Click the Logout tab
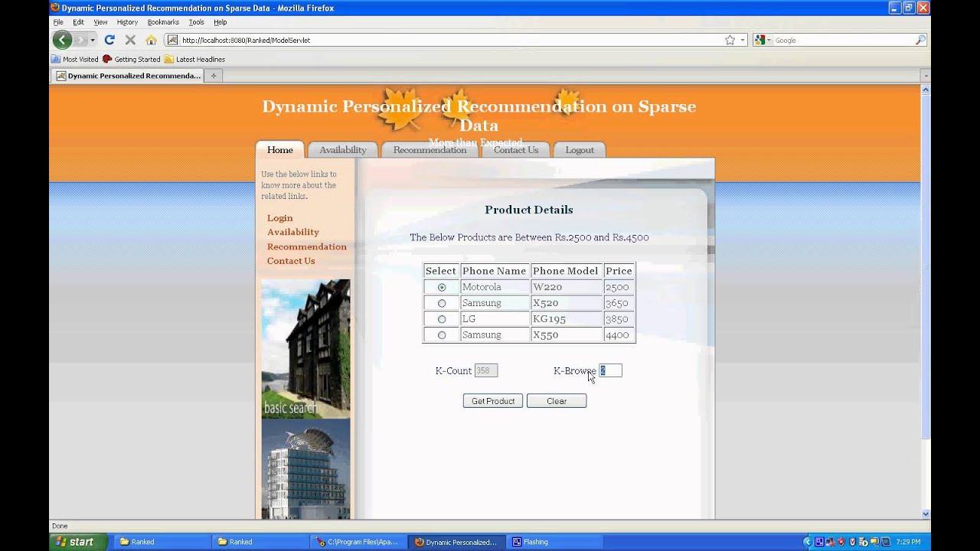Image resolution: width=980 pixels, height=551 pixels. coord(580,150)
